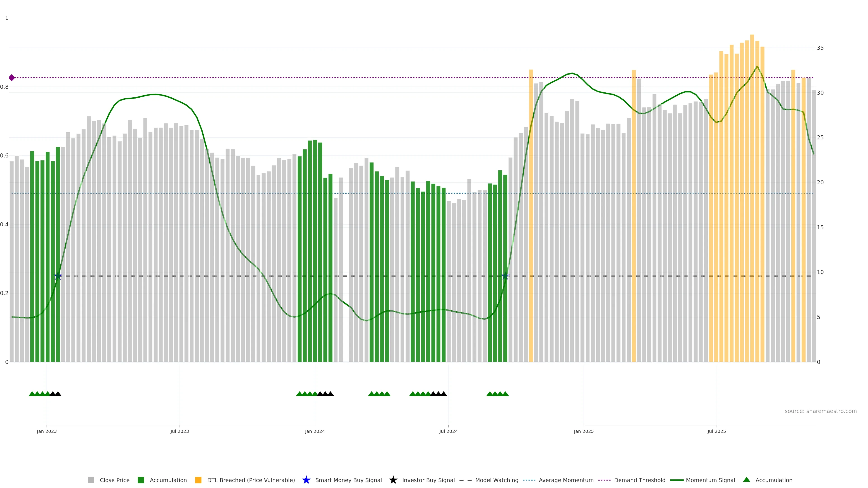Click the Jul 2024 axis label

pos(448,431)
